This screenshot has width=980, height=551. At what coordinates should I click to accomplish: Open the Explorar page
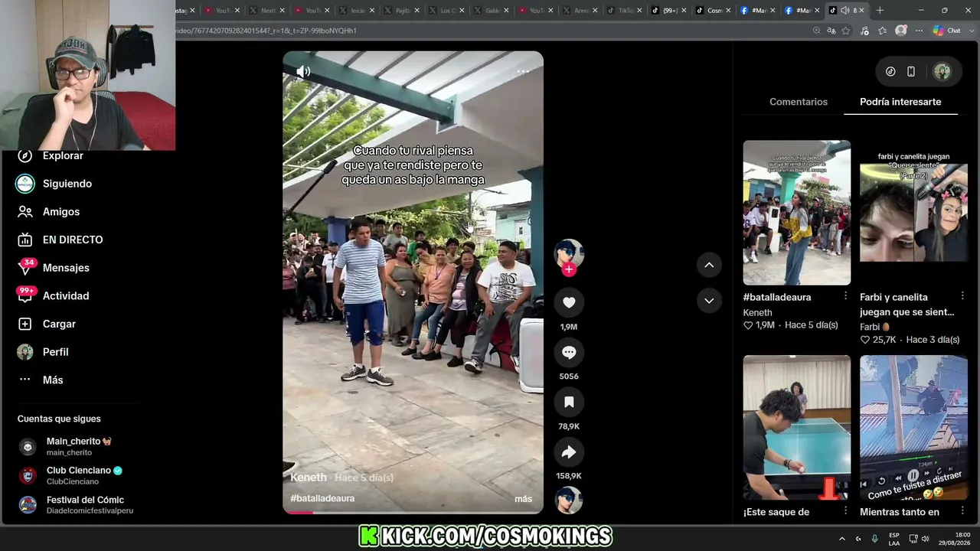tap(63, 155)
